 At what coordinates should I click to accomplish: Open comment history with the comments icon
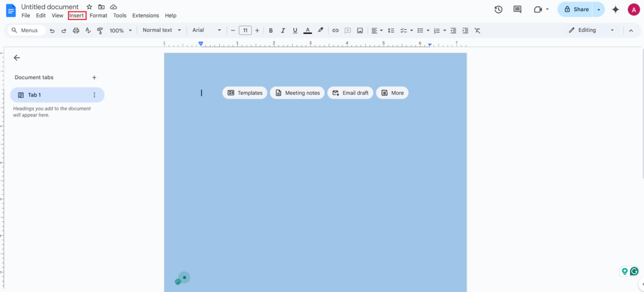(517, 10)
